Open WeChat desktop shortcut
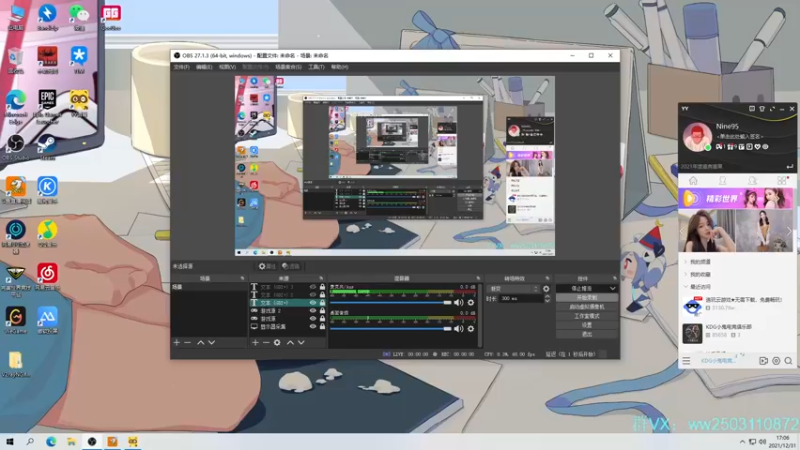The image size is (800, 450). (x=79, y=17)
